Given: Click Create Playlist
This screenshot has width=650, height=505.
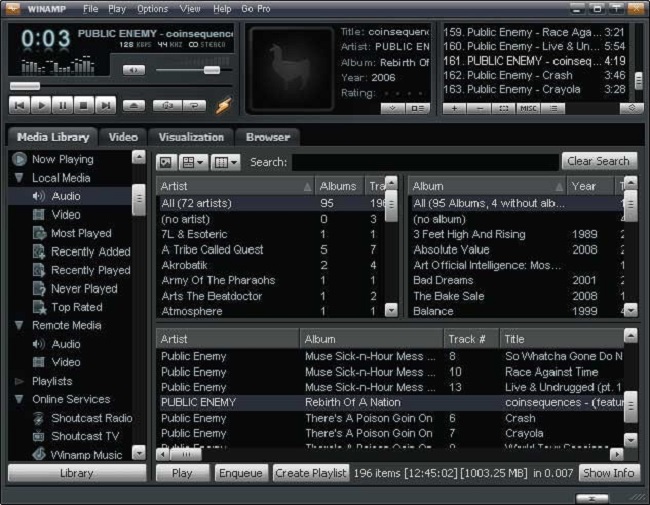Looking at the screenshot, I should tap(310, 473).
